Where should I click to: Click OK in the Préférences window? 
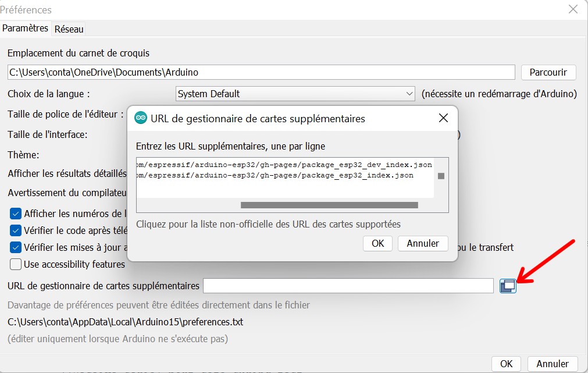click(x=506, y=364)
